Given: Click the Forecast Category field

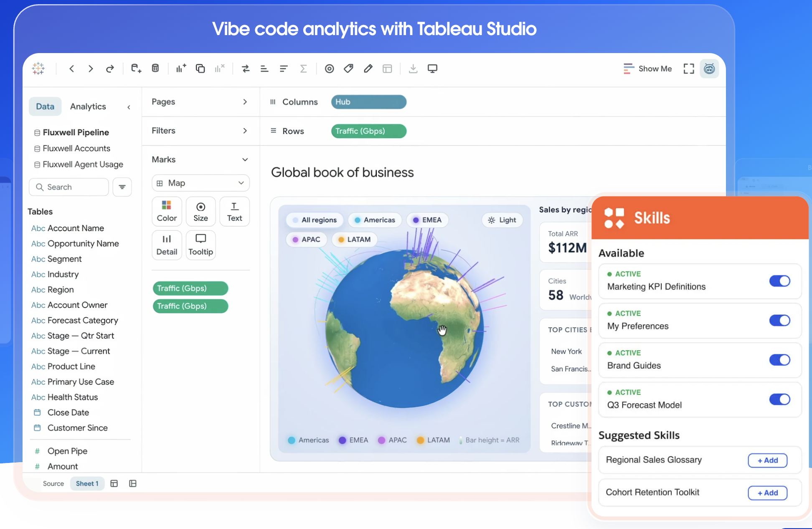Looking at the screenshot, I should [75, 320].
